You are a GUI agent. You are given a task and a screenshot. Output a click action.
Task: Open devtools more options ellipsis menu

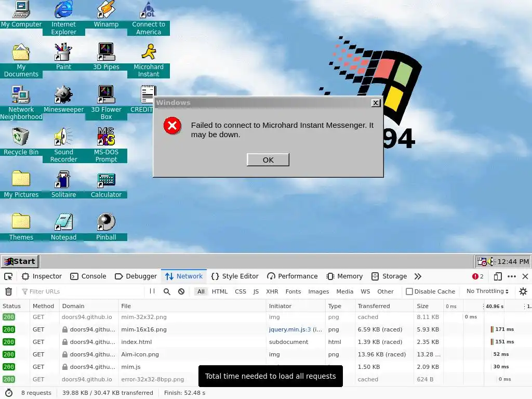(512, 276)
